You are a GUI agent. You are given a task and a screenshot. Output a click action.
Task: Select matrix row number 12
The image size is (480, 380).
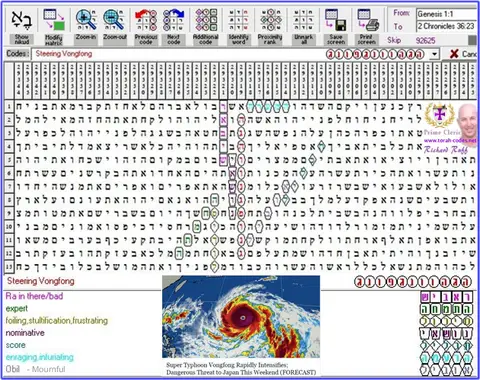pos(9,253)
